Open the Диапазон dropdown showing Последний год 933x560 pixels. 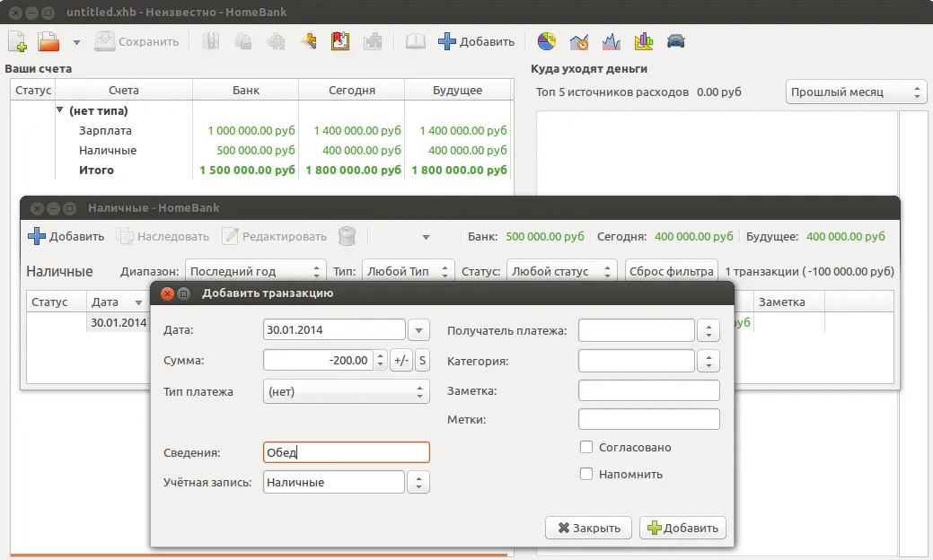coord(255,271)
